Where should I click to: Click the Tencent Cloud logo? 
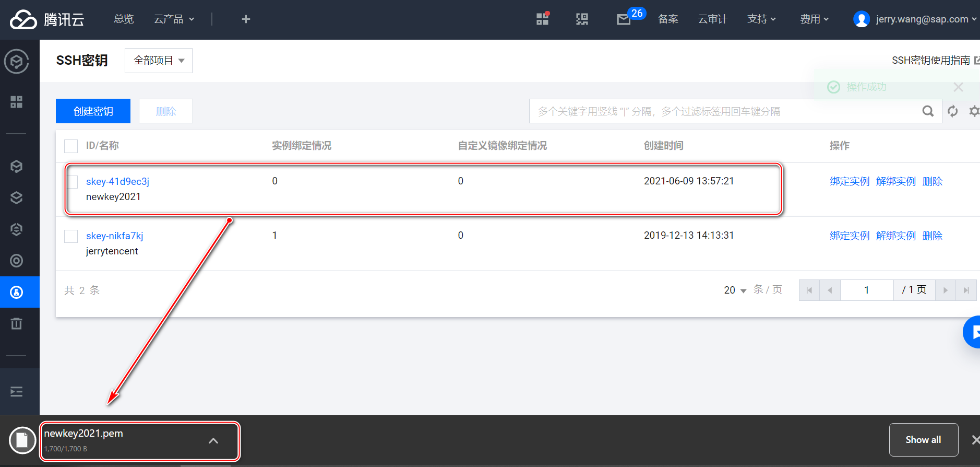[x=47, y=19]
